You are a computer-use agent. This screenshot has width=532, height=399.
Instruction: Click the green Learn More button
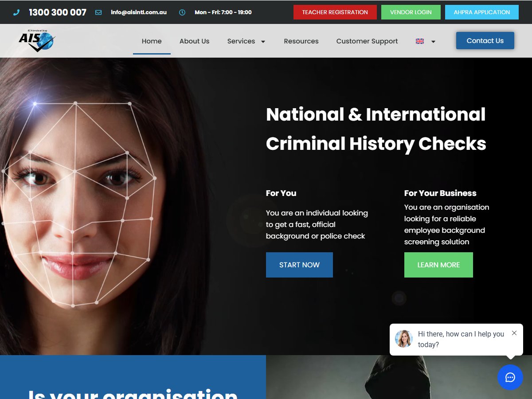[438, 265]
